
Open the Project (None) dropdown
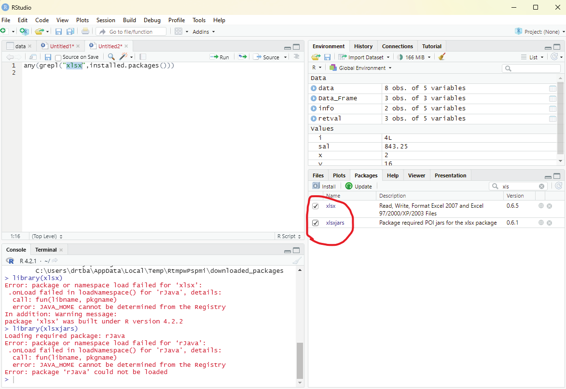point(539,32)
